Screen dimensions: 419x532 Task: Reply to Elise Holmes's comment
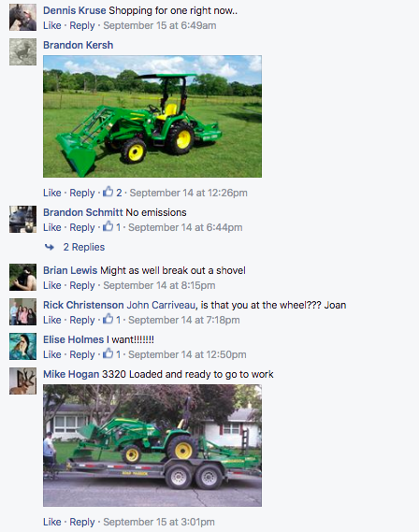point(81,354)
